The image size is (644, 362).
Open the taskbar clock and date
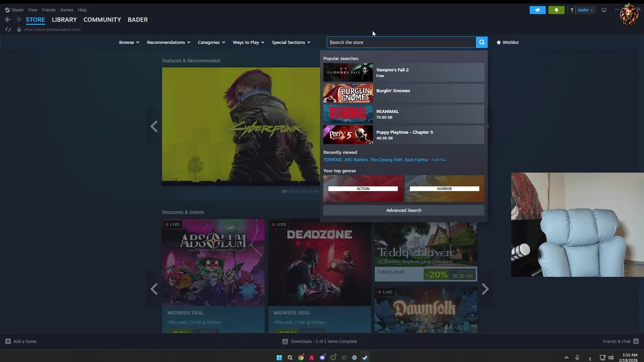pos(630,358)
